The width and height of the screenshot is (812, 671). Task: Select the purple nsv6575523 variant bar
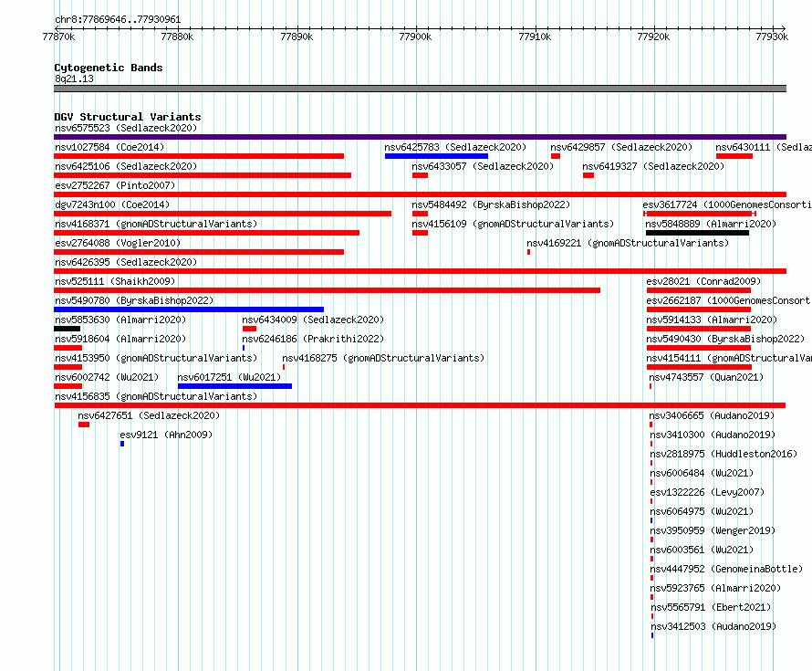pos(420,137)
